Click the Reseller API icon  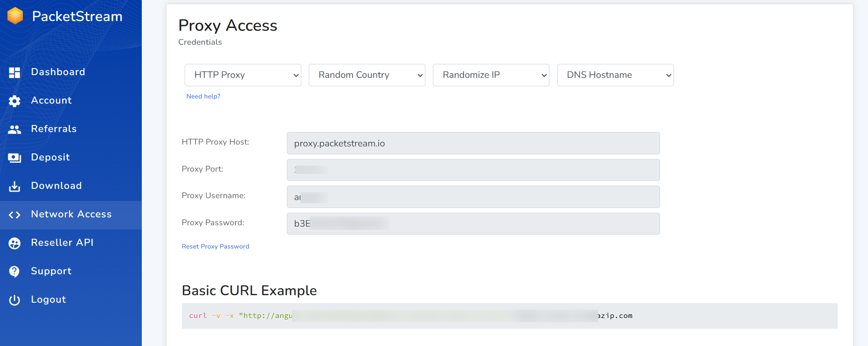pos(14,243)
